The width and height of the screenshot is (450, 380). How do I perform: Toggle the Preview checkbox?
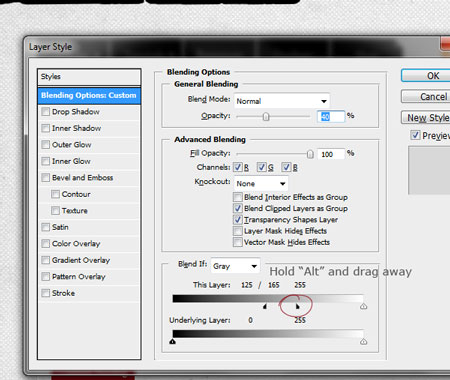point(415,135)
